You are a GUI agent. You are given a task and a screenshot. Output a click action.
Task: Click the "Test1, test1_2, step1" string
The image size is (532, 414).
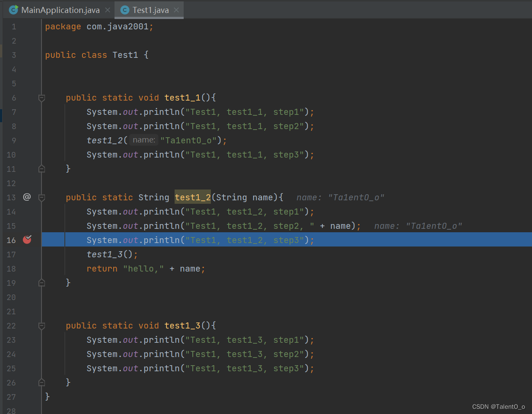245,212
